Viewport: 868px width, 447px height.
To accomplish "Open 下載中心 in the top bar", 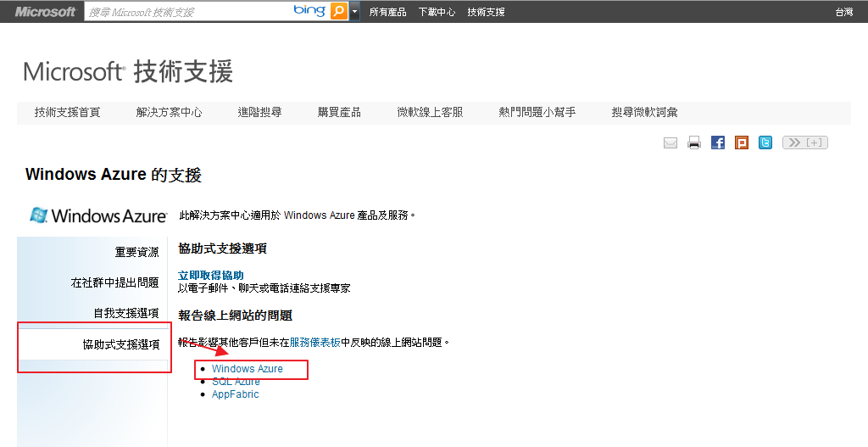I will pyautogui.click(x=437, y=12).
